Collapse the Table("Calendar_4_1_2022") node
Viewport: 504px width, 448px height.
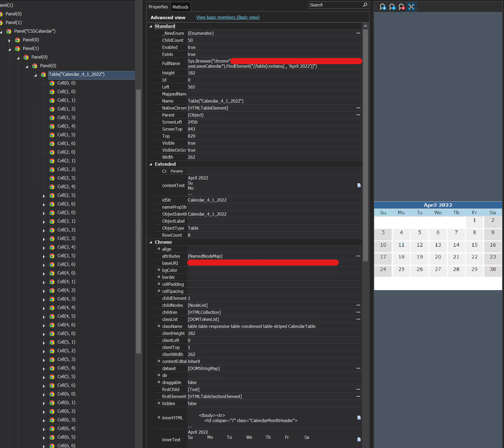click(35, 75)
